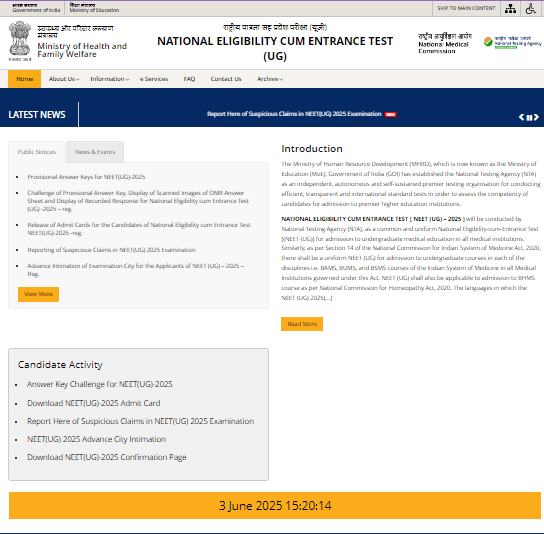Pause the latest news ticker
This screenshot has height=534, width=544.
point(529,118)
